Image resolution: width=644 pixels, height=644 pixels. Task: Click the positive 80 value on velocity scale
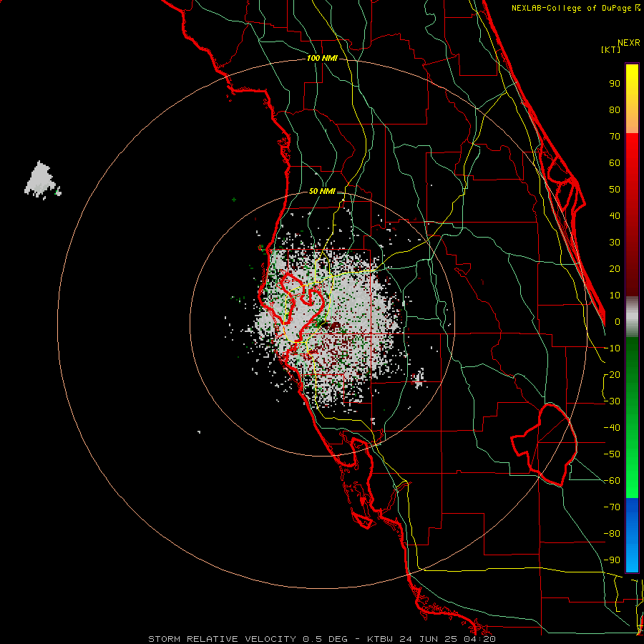pyautogui.click(x=615, y=109)
